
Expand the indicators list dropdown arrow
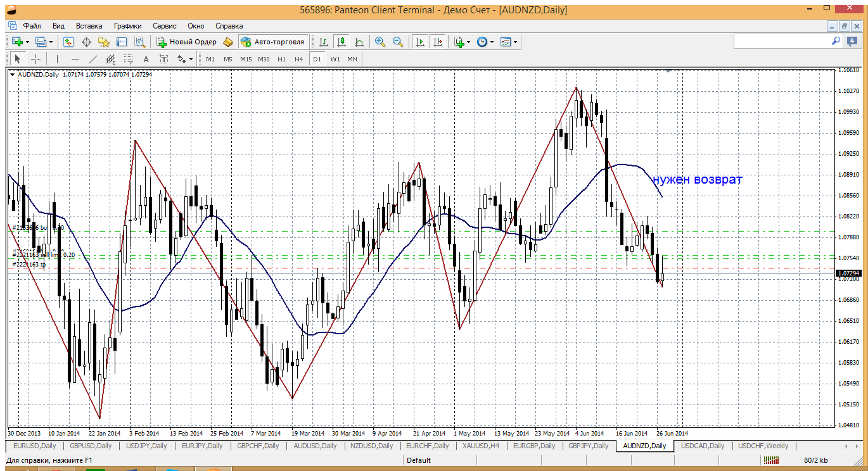click(468, 42)
